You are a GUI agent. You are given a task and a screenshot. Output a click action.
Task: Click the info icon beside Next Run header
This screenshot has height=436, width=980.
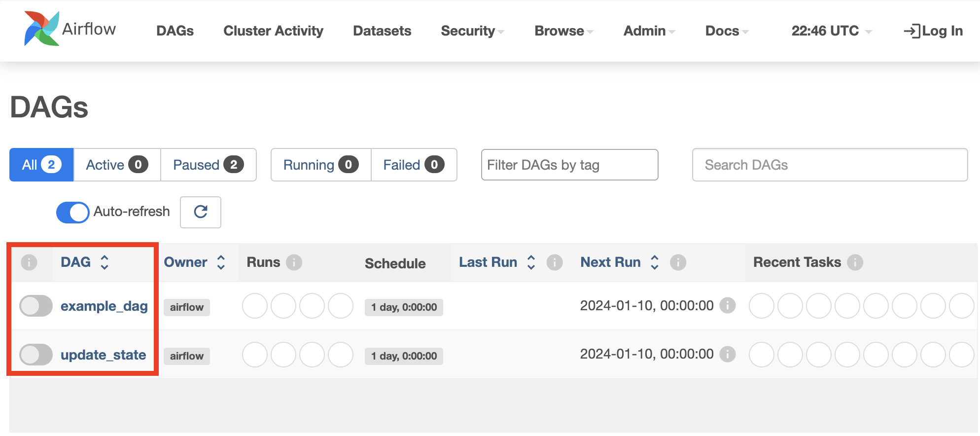678,262
